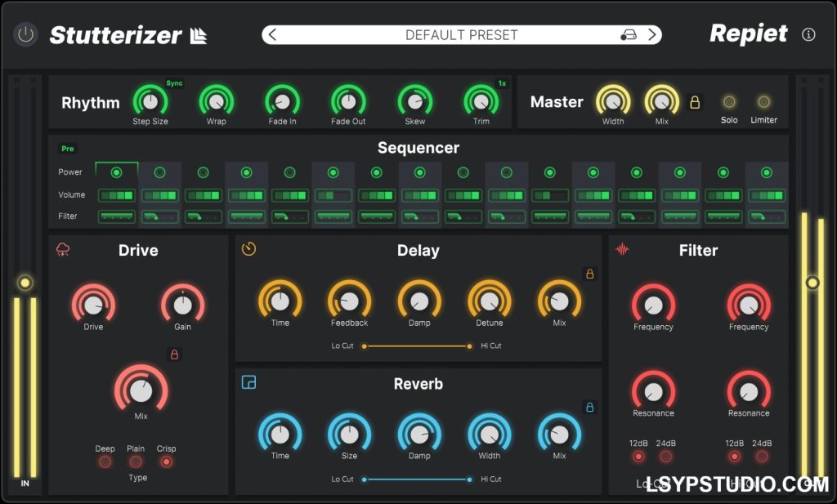Image resolution: width=837 pixels, height=504 pixels.
Task: Click the Reverb Time knob
Action: [280, 434]
